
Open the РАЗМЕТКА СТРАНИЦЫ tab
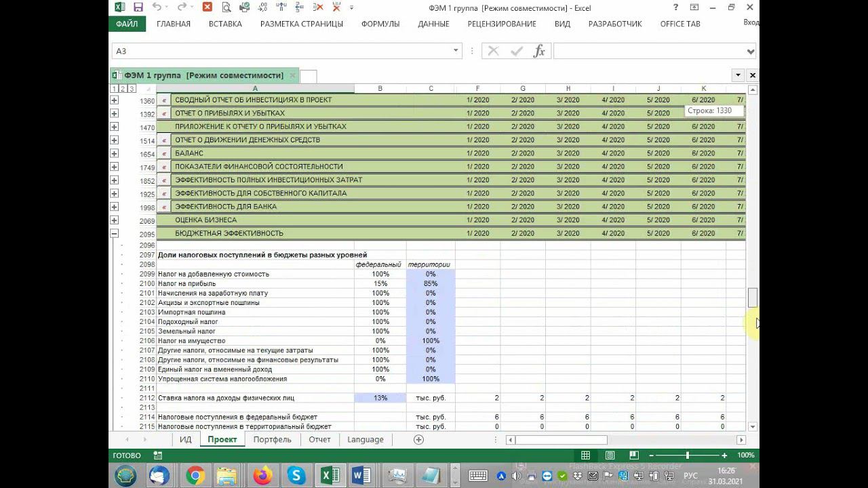(302, 24)
